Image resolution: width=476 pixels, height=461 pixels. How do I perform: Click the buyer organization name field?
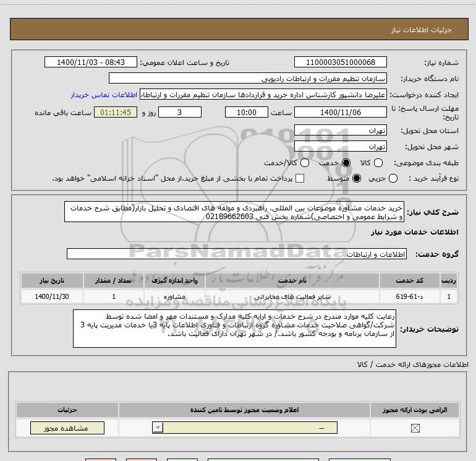click(248, 78)
